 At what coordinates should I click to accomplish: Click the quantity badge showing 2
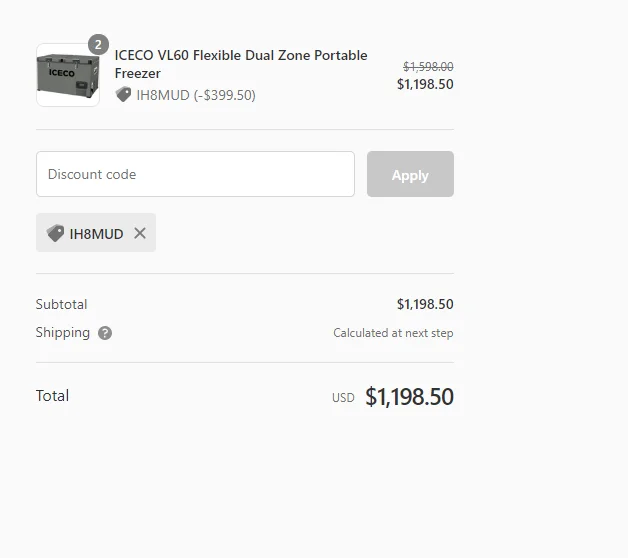pyautogui.click(x=98, y=45)
